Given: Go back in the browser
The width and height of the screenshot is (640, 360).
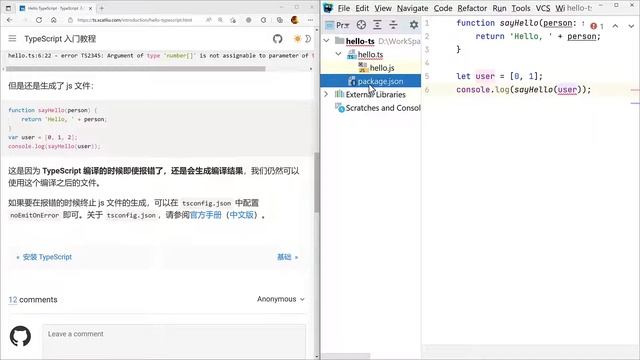Looking at the screenshot, I should click(x=10, y=20).
